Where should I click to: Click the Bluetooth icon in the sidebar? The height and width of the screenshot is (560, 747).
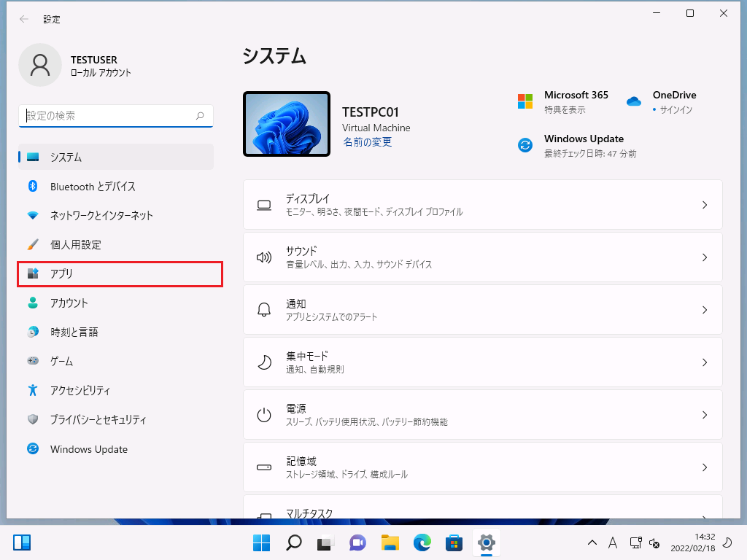[33, 187]
